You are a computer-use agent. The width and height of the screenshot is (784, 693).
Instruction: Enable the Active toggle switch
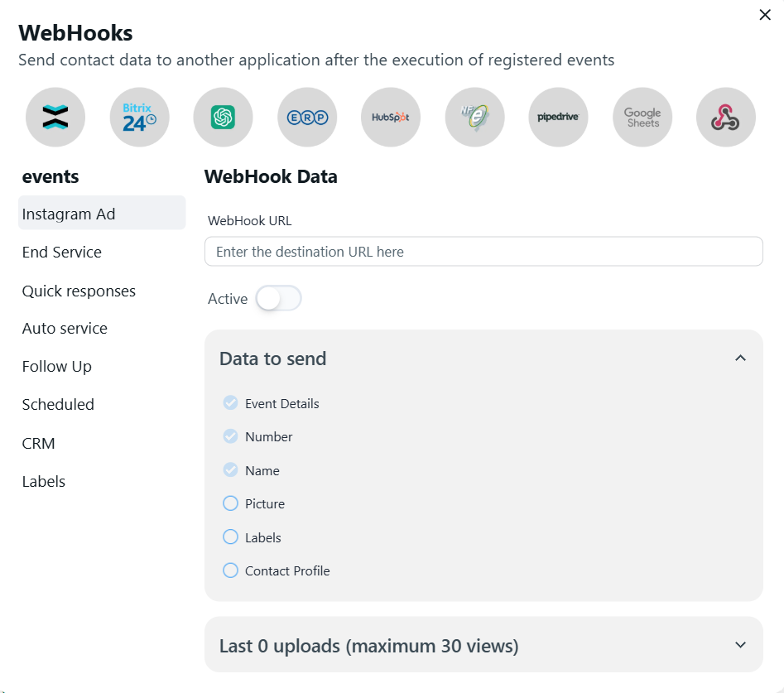tap(278, 299)
